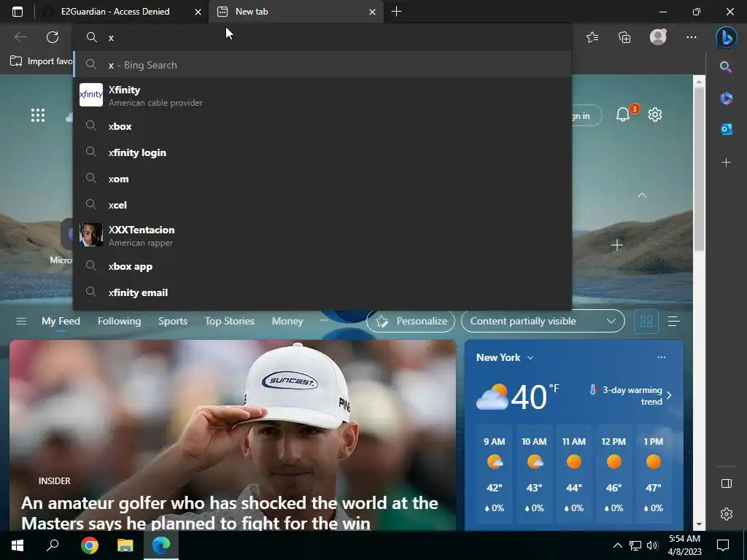This screenshot has height=560, width=747.
Task: Select the 9 AM hourly forecast
Action: click(494, 474)
